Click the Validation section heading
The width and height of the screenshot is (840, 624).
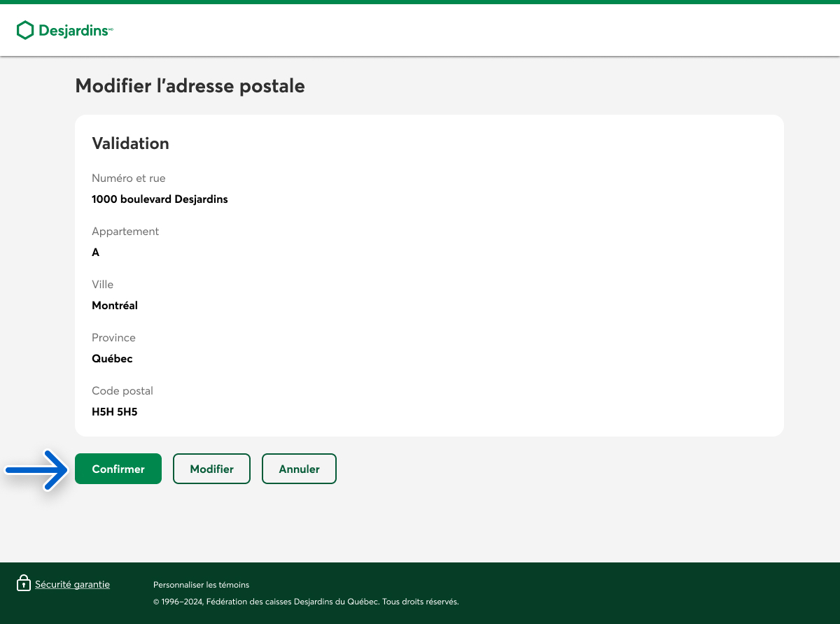pos(130,143)
